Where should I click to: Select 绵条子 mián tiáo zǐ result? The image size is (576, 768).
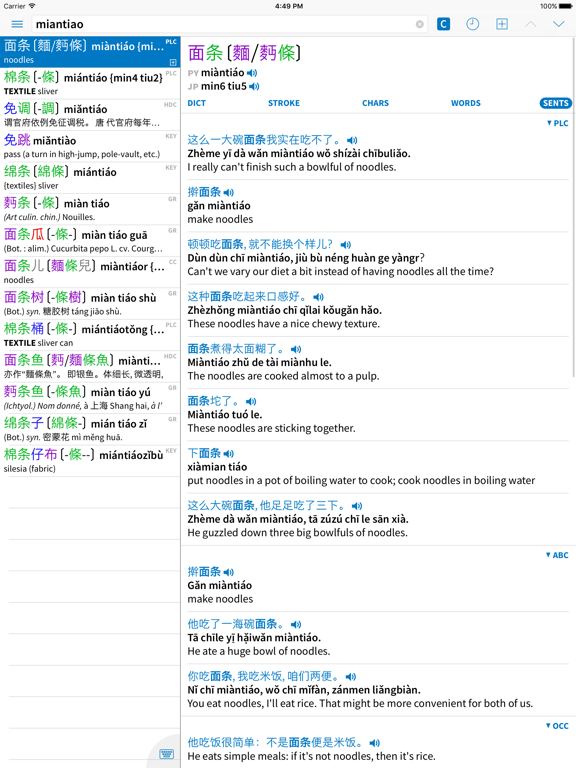[90, 430]
